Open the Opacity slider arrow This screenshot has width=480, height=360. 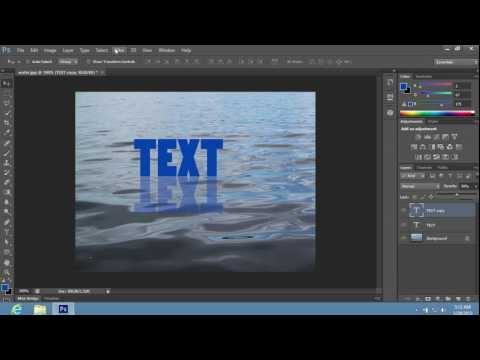click(x=476, y=186)
